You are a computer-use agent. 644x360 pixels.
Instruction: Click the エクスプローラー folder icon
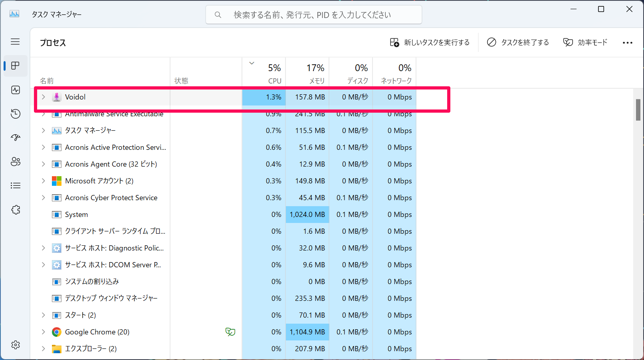coord(57,349)
